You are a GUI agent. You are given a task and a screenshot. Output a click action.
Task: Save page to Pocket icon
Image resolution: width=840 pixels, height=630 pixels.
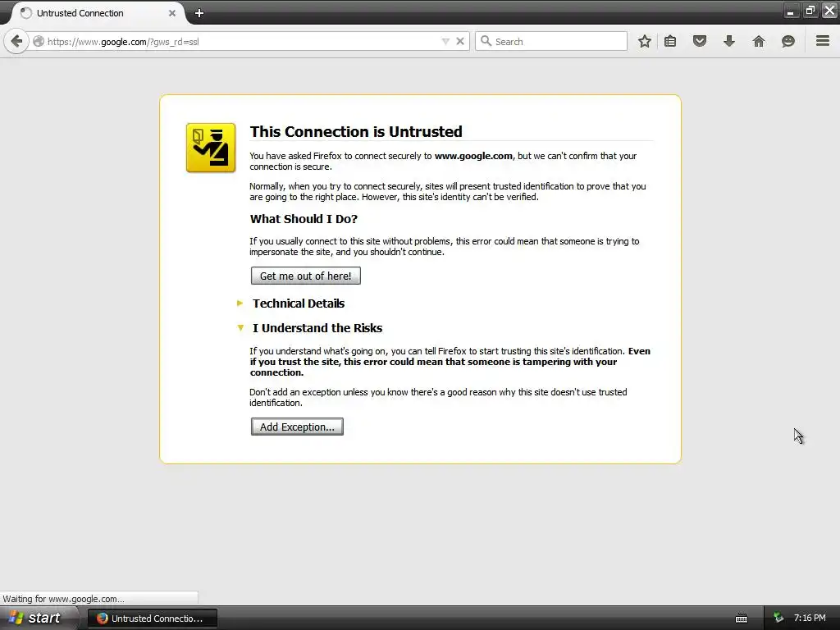click(700, 41)
